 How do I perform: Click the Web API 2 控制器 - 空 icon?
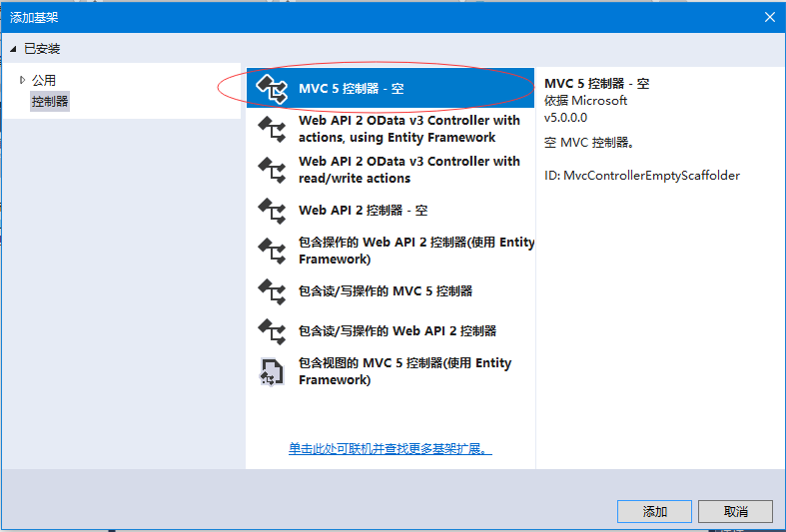click(272, 211)
